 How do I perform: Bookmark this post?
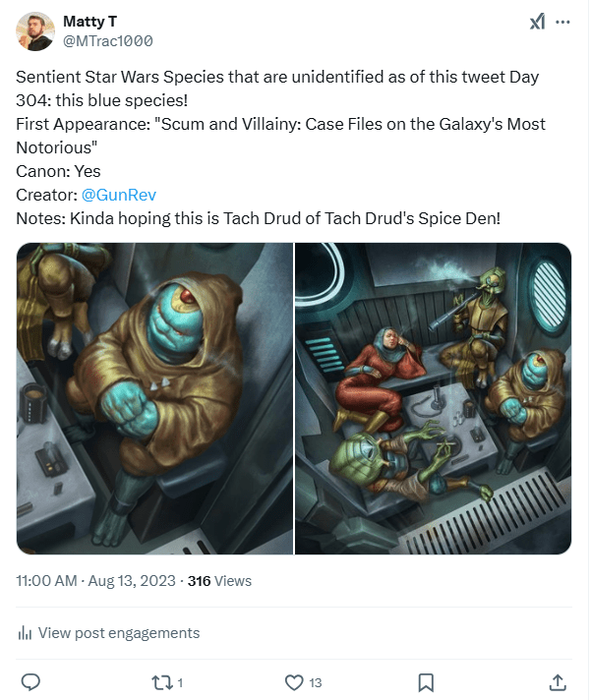point(426,681)
